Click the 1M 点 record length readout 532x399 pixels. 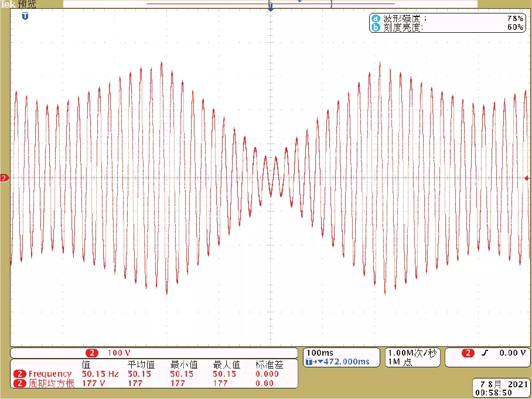(400, 362)
